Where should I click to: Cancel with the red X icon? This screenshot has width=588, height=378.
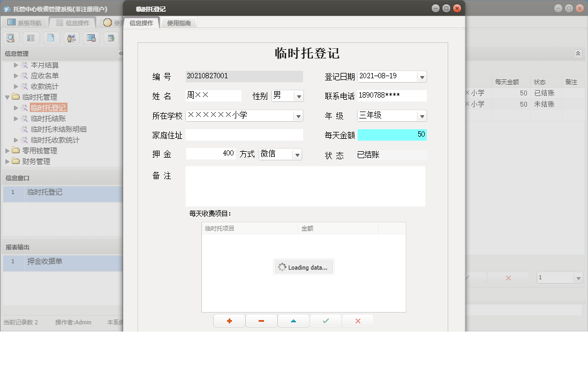(358, 321)
